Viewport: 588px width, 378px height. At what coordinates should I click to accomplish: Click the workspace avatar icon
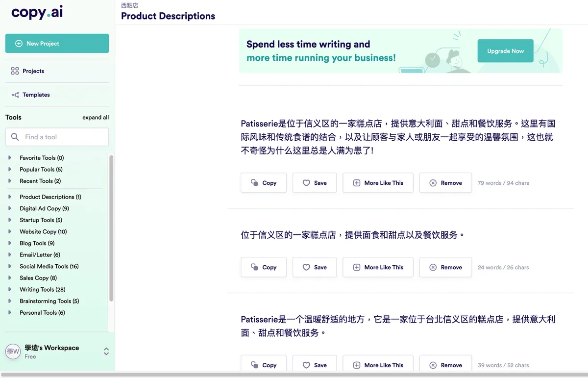[x=13, y=351]
